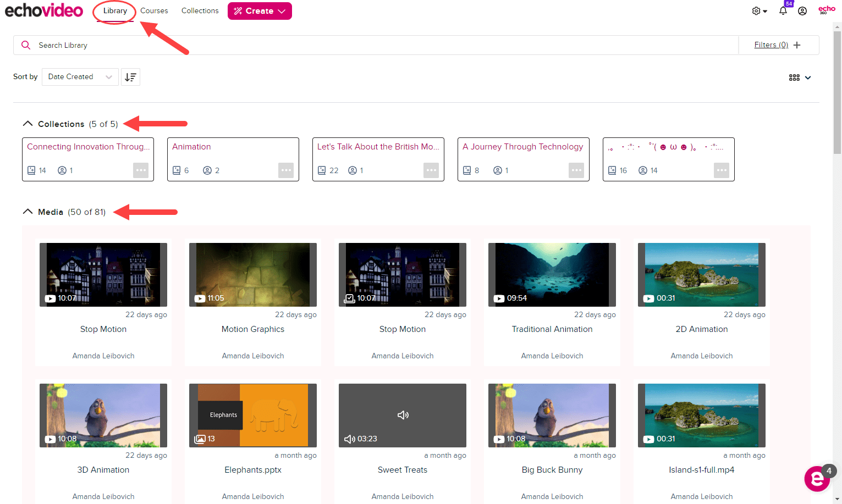View the notifications bell
Image resolution: width=842 pixels, height=504 pixels.
[783, 10]
